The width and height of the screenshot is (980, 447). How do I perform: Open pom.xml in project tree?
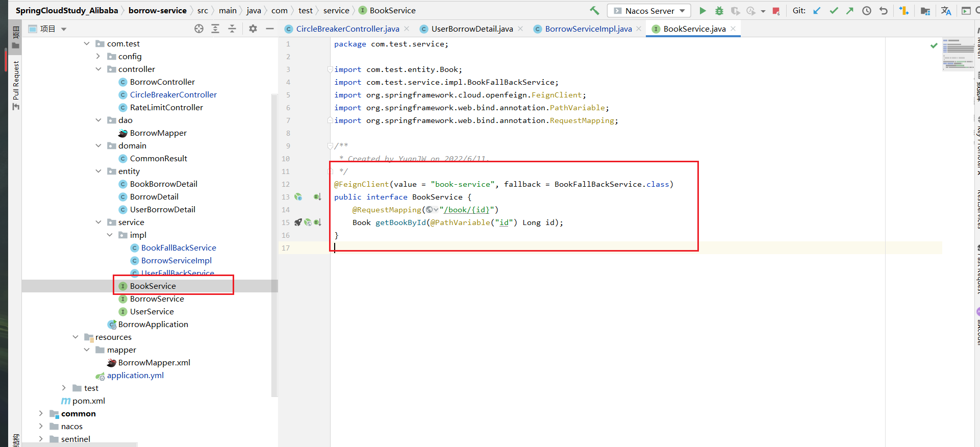[89, 401]
